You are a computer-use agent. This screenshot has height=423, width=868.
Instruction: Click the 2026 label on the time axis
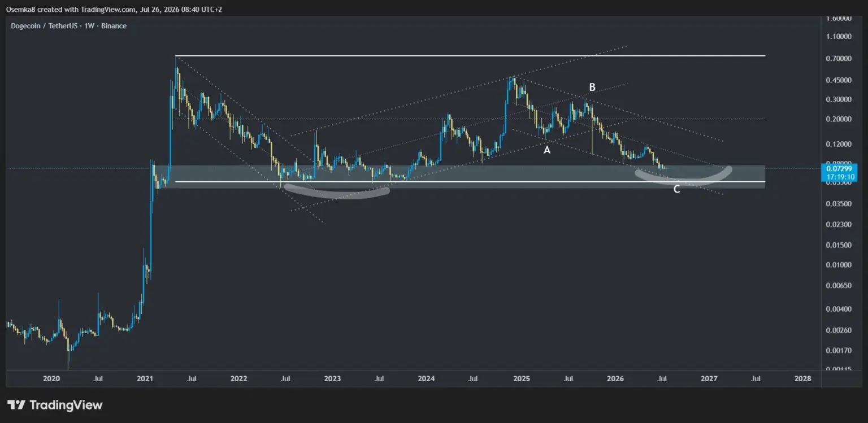(x=615, y=378)
